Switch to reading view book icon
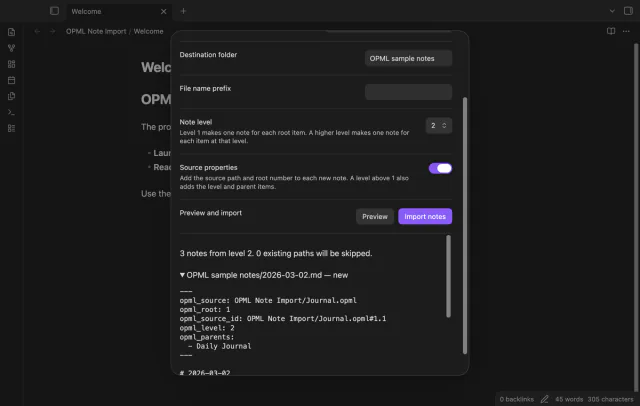 (x=611, y=31)
